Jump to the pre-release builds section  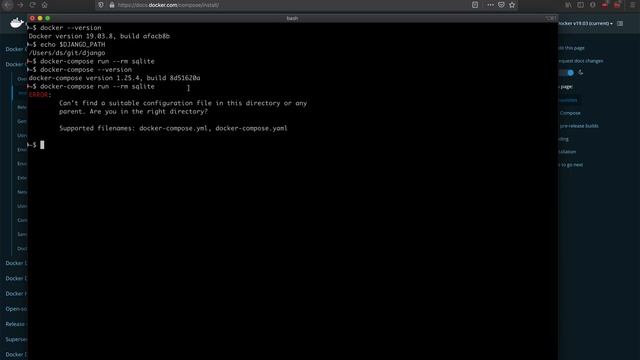pos(579,126)
